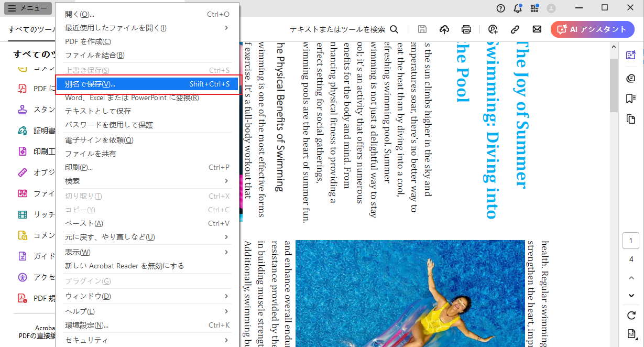Viewport: 644px width, 347px height.
Task: Click the swimming pool photo in document
Action: tap(410, 294)
